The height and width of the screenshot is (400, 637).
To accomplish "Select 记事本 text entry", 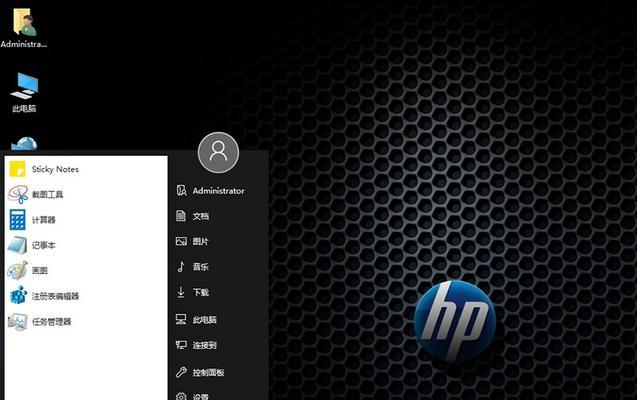I will click(x=43, y=245).
